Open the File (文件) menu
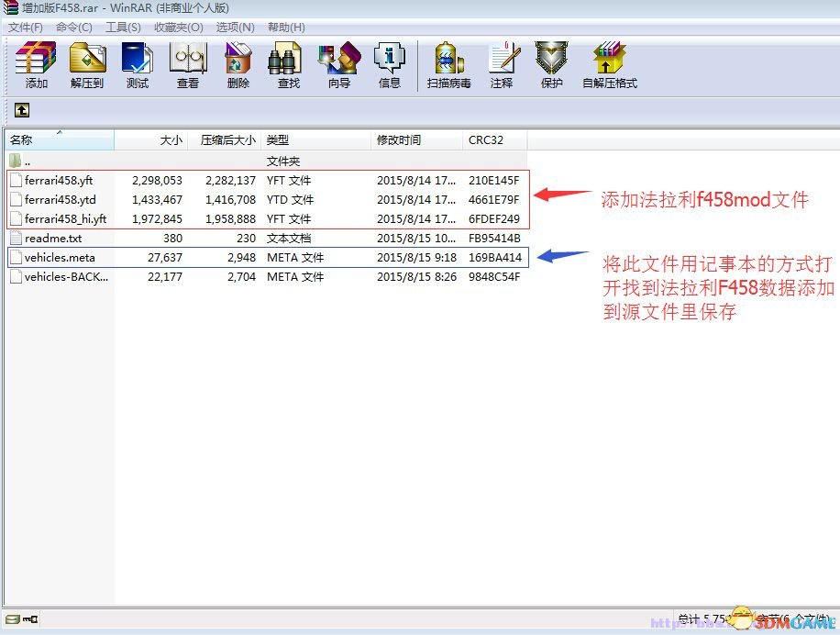 (x=25, y=27)
